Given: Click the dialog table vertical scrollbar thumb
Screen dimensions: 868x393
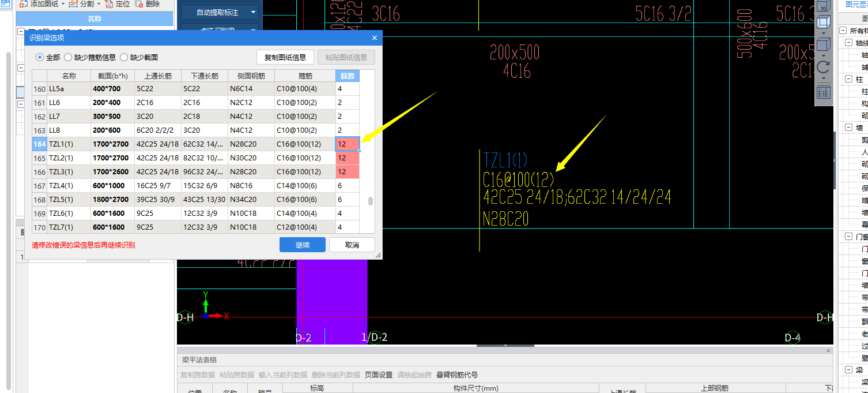Looking at the screenshot, I should point(371,201).
